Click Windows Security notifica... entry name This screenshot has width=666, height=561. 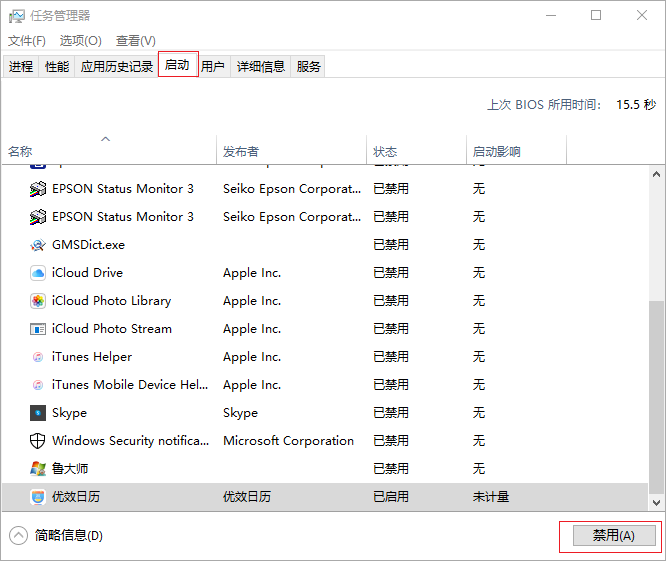(130, 441)
